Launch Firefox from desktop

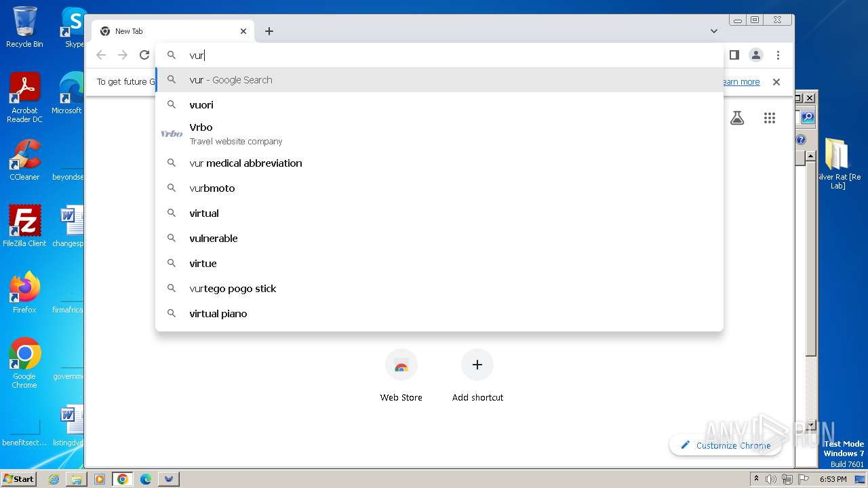[24, 292]
